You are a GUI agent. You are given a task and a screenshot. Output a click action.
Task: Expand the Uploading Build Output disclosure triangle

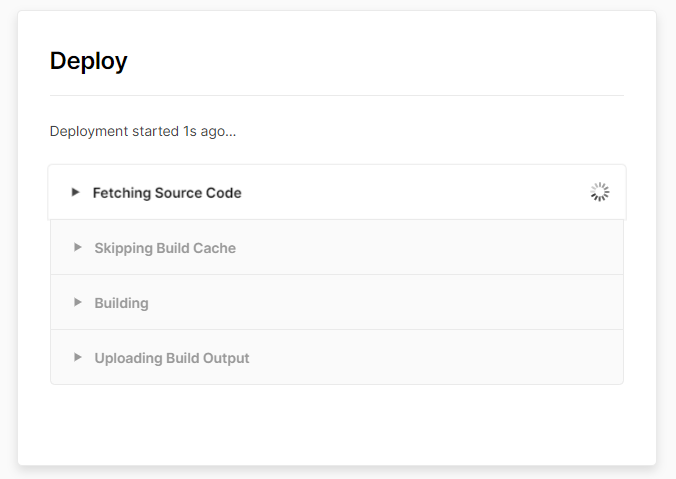[77, 357]
